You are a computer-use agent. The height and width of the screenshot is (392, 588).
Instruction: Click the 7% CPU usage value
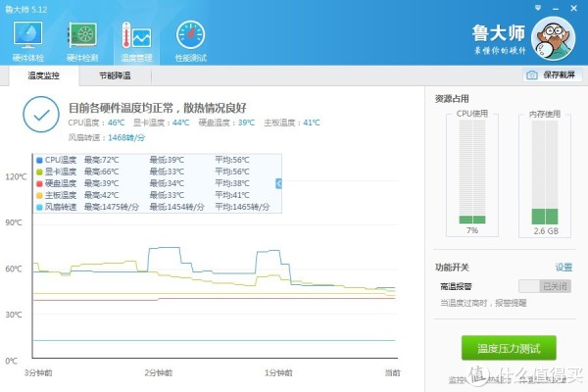point(472,230)
